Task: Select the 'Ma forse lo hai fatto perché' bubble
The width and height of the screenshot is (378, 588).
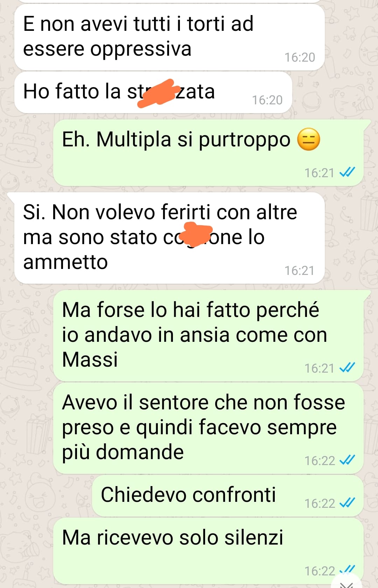Action: pyautogui.click(x=208, y=335)
